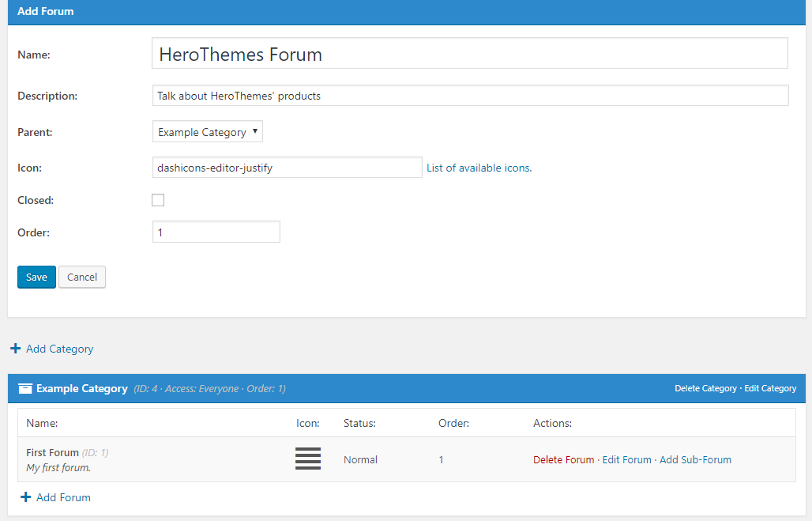812x521 pixels.
Task: Click Add Sub-Forum for First Forum
Action: coord(695,460)
